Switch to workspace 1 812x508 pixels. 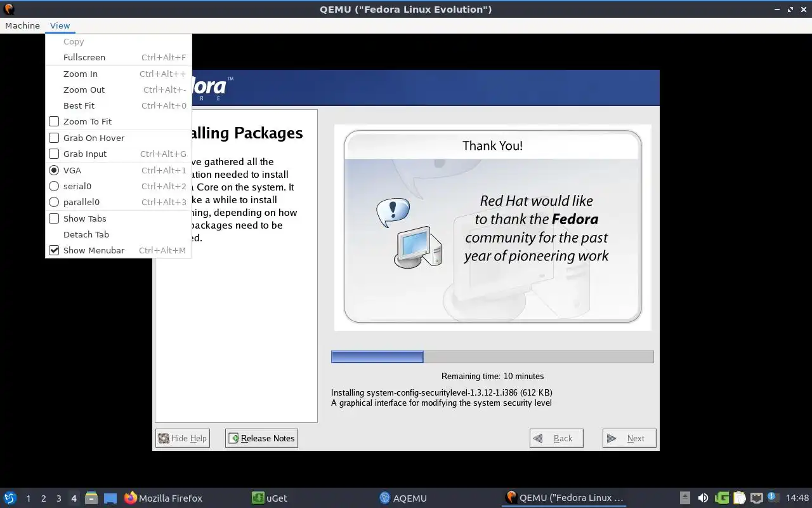(28, 498)
